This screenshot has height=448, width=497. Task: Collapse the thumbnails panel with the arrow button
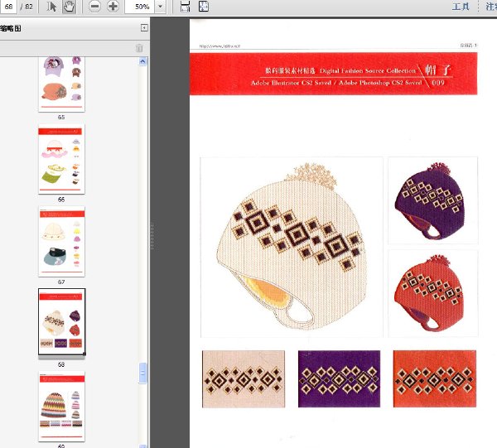click(x=144, y=28)
